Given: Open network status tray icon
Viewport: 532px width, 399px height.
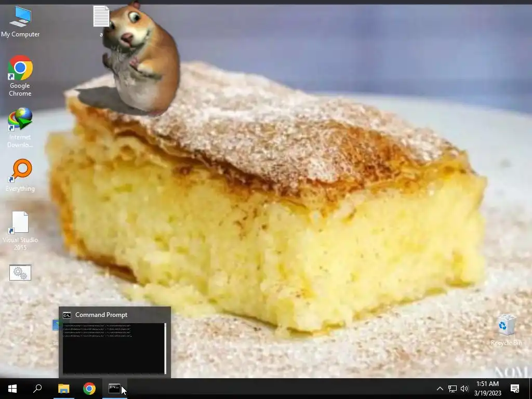Looking at the screenshot, I should [453, 389].
